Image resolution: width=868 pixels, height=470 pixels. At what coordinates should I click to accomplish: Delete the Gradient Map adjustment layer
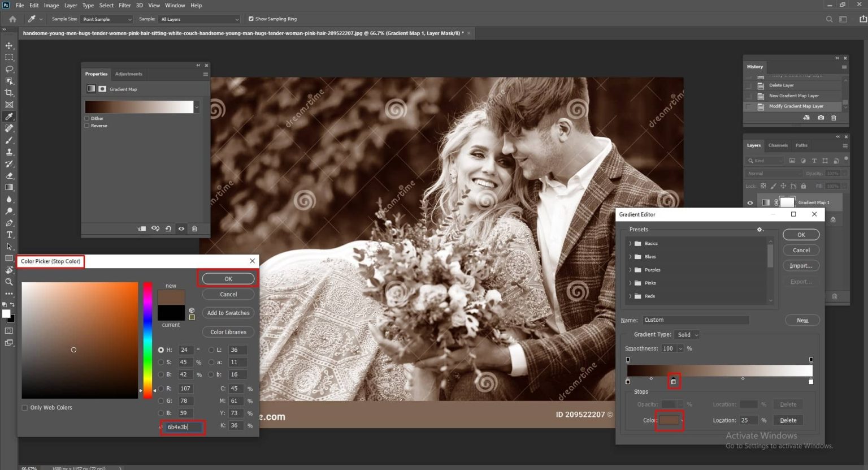point(194,228)
